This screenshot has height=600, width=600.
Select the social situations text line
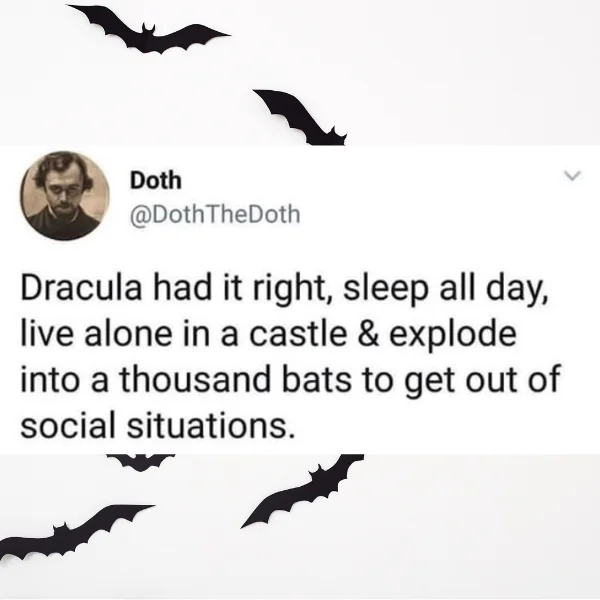click(x=158, y=425)
